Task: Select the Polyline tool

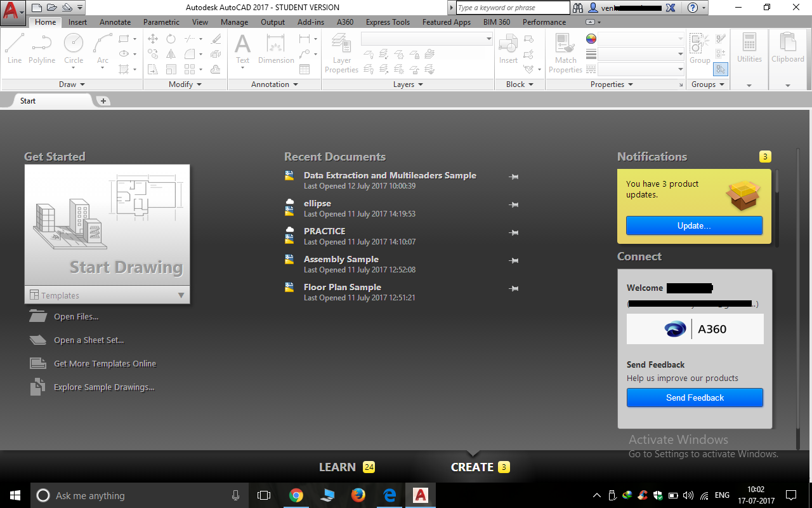Action: point(42,48)
